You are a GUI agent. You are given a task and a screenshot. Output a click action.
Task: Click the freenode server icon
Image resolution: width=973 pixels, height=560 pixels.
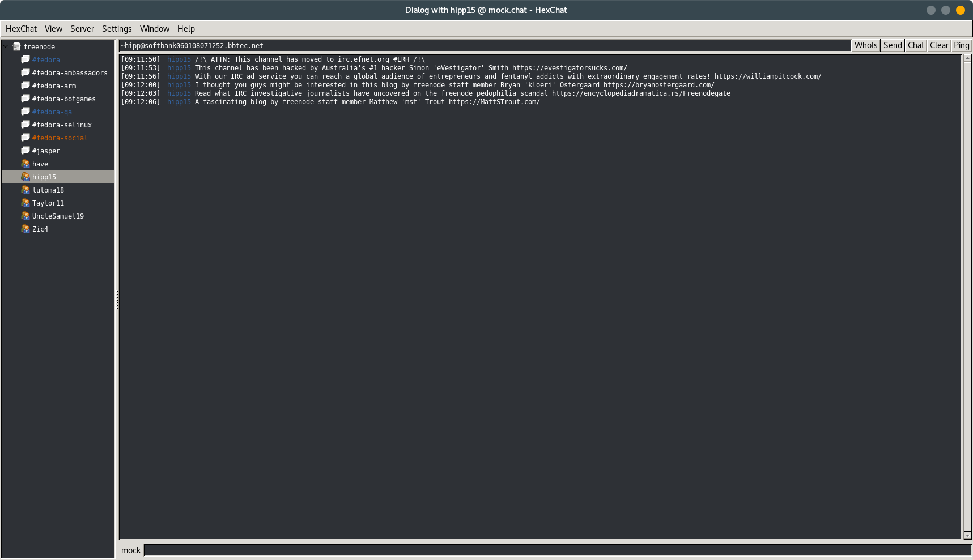click(17, 46)
